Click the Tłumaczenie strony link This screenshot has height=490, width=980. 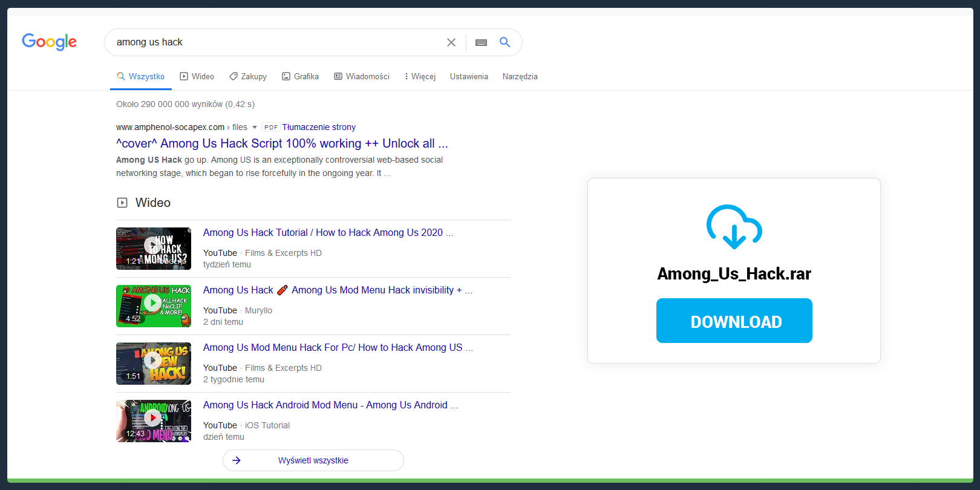click(x=319, y=127)
